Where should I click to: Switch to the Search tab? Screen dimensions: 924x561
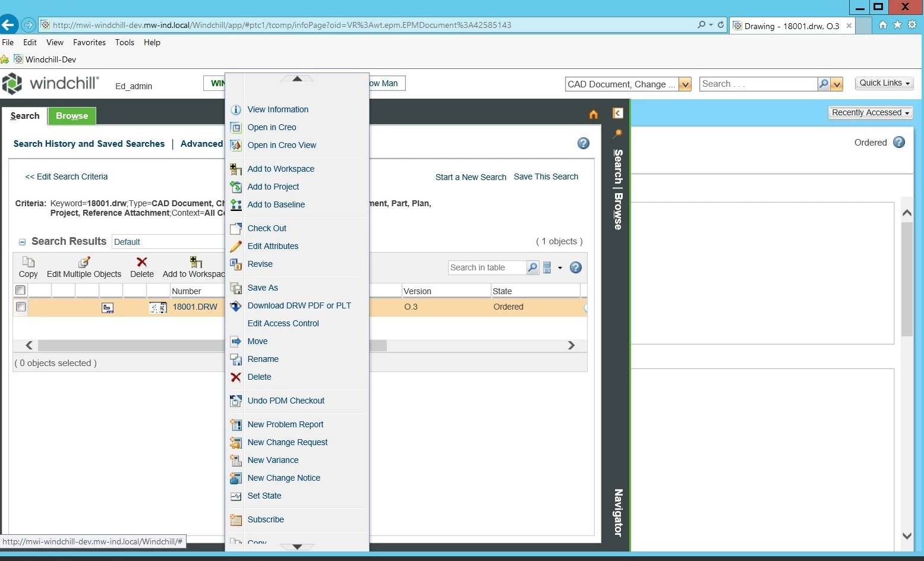(x=25, y=116)
